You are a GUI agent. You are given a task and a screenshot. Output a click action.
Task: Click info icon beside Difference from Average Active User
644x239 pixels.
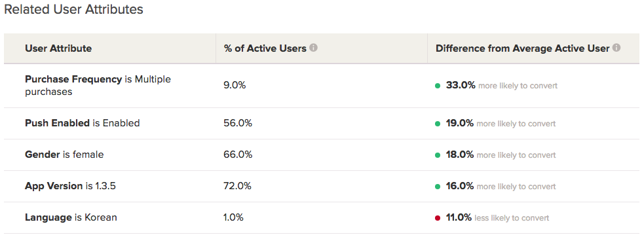(x=616, y=48)
